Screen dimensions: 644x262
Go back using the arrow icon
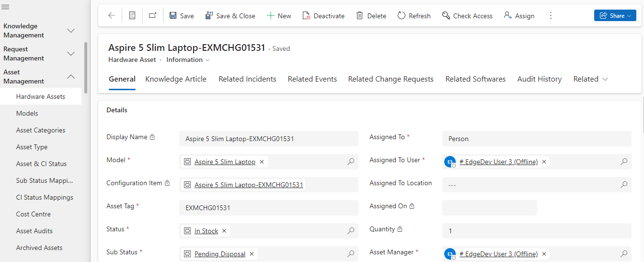112,16
